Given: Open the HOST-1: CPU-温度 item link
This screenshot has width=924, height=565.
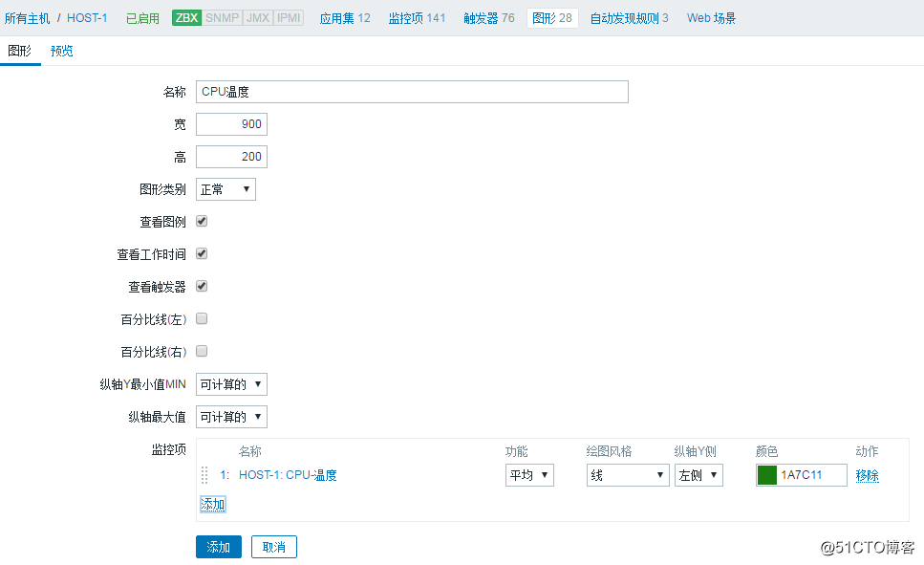Looking at the screenshot, I should 288,475.
